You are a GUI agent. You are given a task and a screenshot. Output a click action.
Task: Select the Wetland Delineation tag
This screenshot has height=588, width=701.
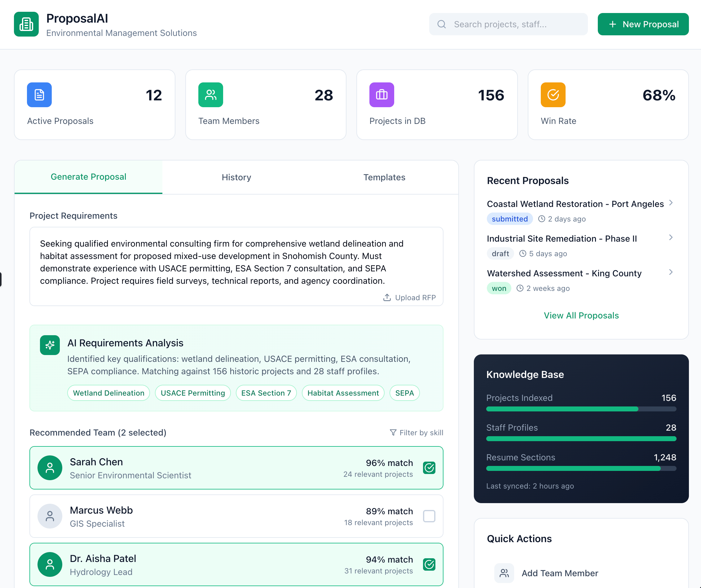tap(108, 393)
